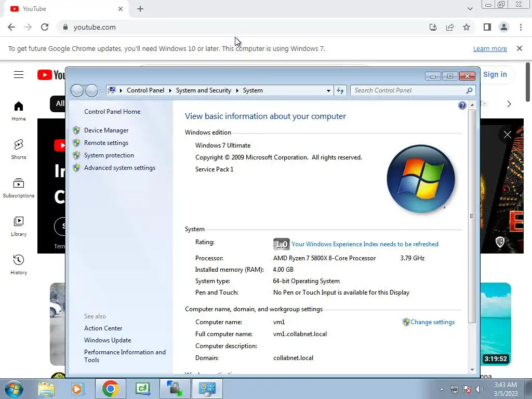Switch to Chrome on the taskbar
The image size is (532, 399).
[110, 389]
